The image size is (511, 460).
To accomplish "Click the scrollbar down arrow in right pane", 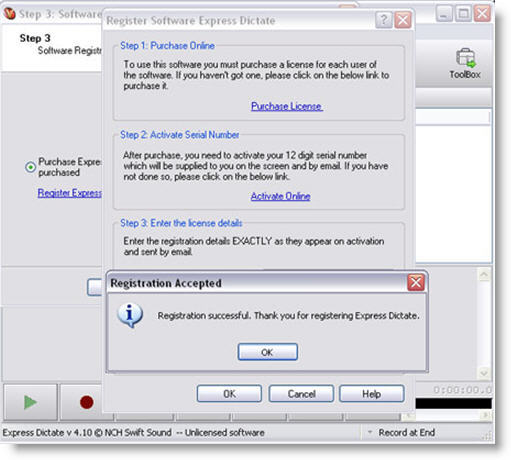I will coord(484,373).
